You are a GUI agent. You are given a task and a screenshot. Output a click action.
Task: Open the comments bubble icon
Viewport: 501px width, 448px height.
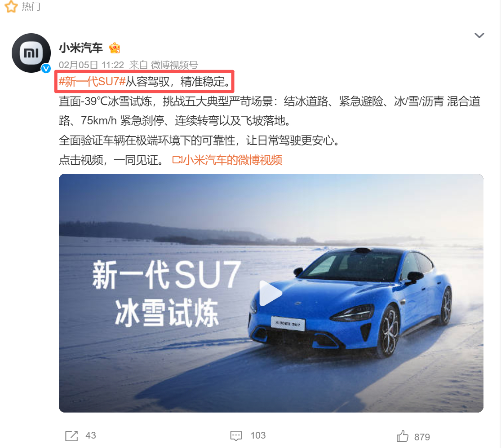(236, 436)
